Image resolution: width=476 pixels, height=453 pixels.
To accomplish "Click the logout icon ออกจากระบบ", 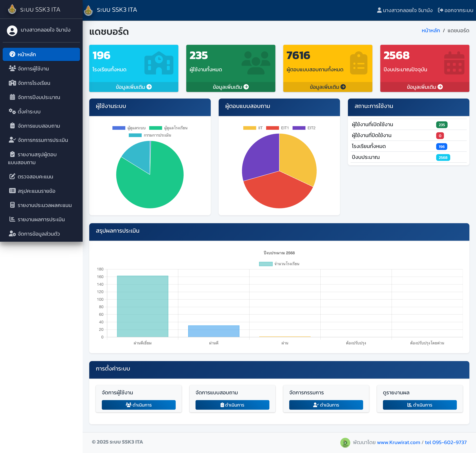I will tap(440, 10).
